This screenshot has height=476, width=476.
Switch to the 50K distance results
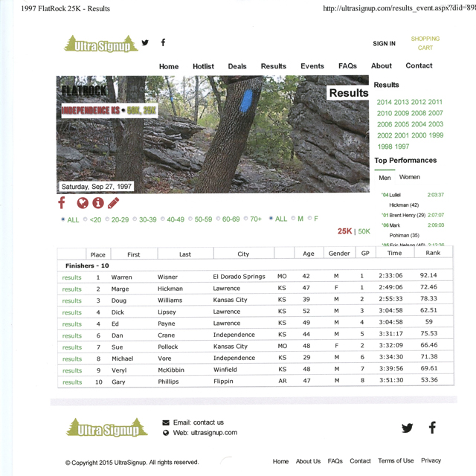(x=364, y=231)
